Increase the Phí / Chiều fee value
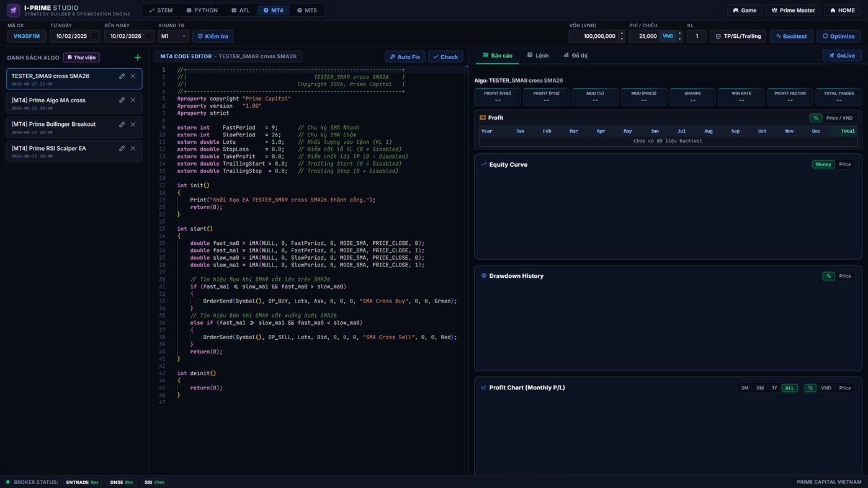This screenshot has height=488, width=868. (679, 33)
